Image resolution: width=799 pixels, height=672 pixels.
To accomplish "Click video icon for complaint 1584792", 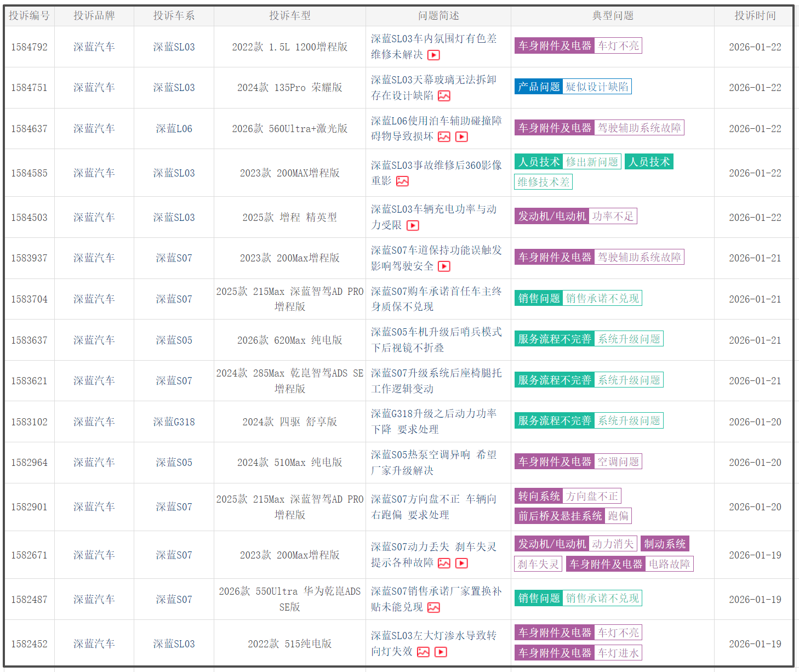I will point(433,55).
